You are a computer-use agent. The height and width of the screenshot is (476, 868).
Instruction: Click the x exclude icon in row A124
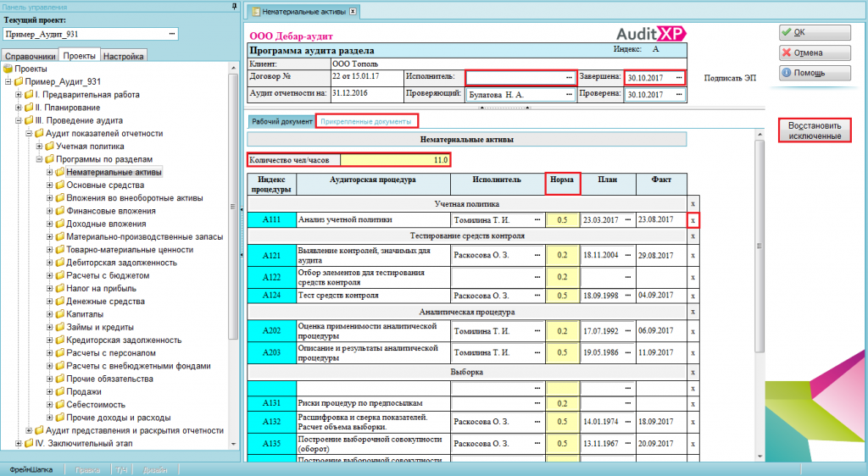(x=693, y=296)
